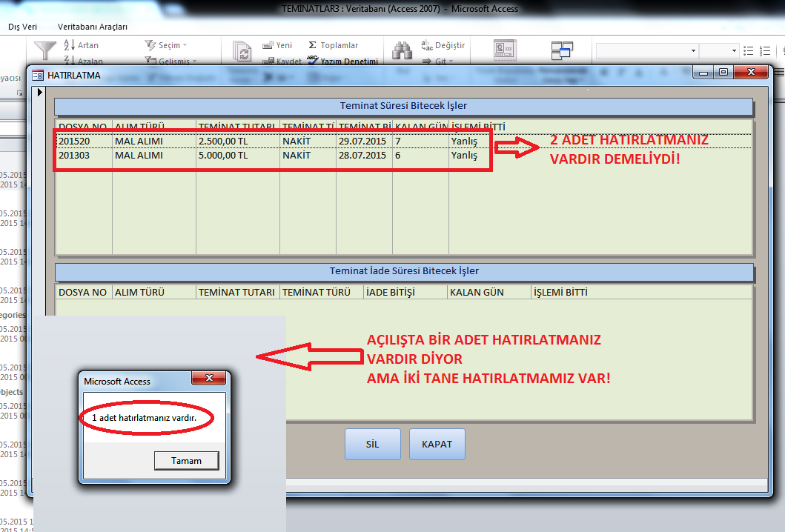Image resolution: width=785 pixels, height=532 pixels.
Task: Click the Değiştir replace button
Action: [443, 45]
